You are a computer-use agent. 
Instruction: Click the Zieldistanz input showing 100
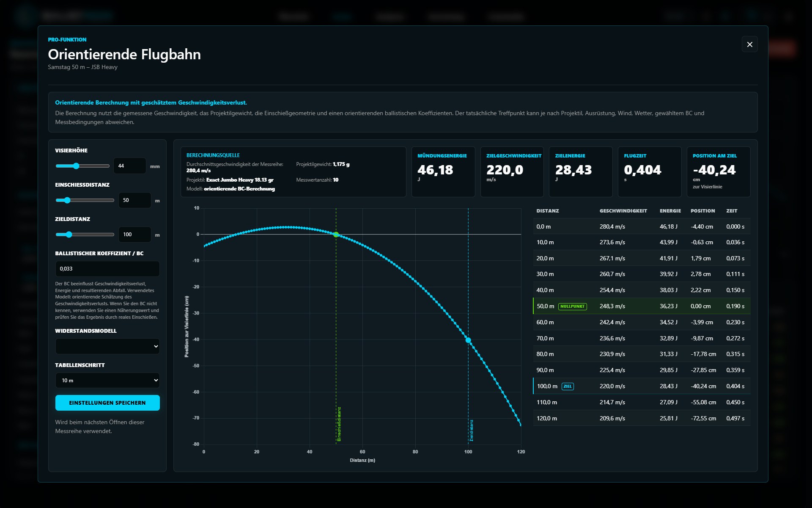(x=134, y=235)
